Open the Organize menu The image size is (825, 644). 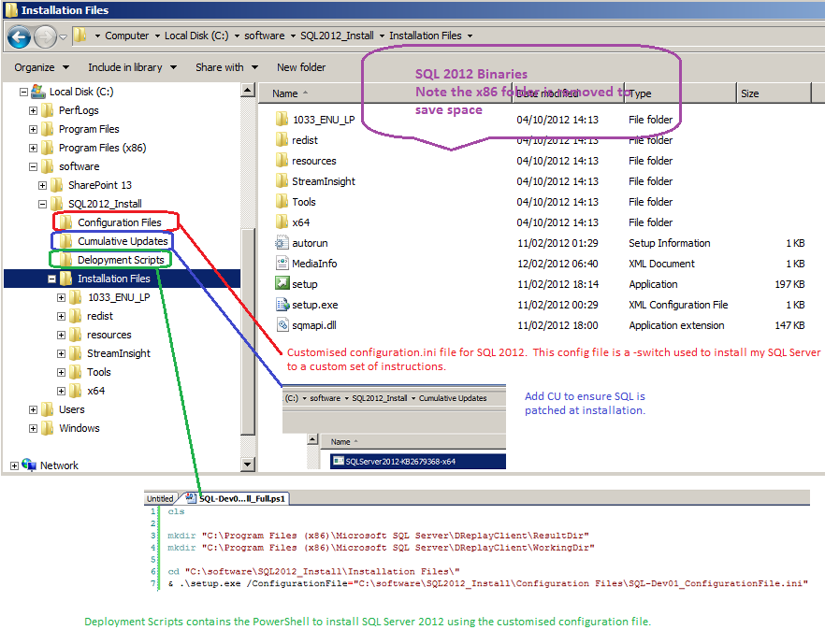[x=41, y=67]
